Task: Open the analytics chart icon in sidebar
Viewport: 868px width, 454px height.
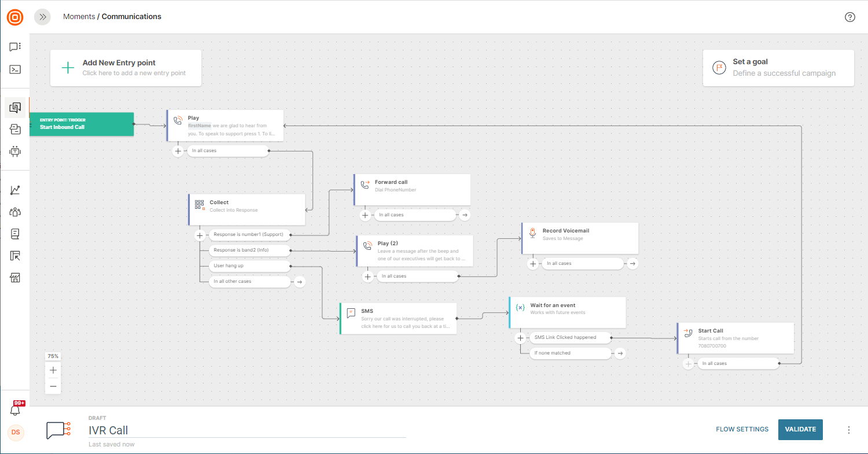Action: tap(15, 190)
